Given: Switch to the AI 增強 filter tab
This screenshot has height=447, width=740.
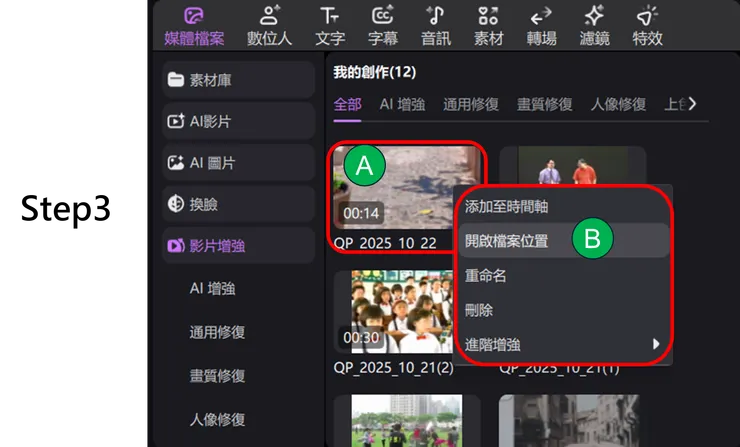Looking at the screenshot, I should (x=402, y=104).
